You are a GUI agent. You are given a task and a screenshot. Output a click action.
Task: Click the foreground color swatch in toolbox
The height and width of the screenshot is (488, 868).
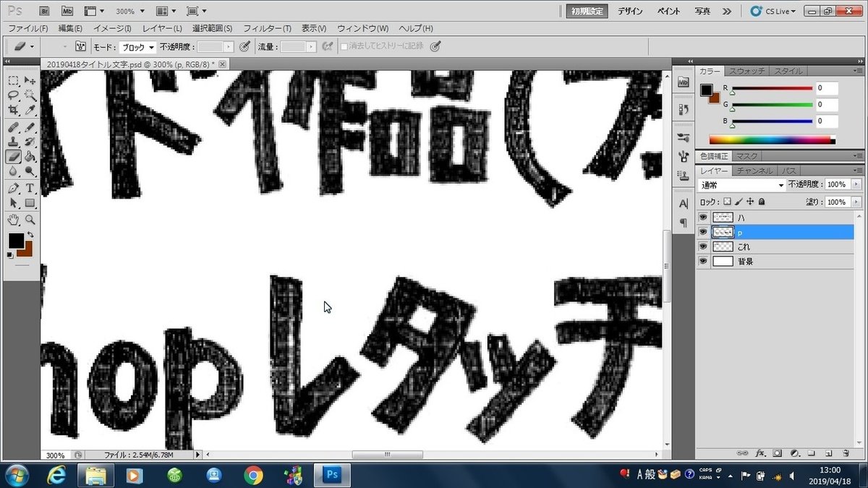15,240
